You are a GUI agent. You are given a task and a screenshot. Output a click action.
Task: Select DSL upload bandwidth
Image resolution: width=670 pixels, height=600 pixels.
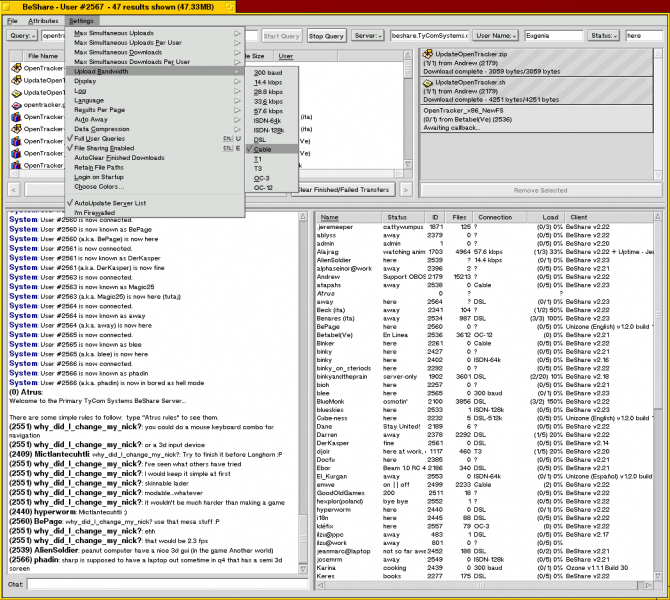(272, 140)
